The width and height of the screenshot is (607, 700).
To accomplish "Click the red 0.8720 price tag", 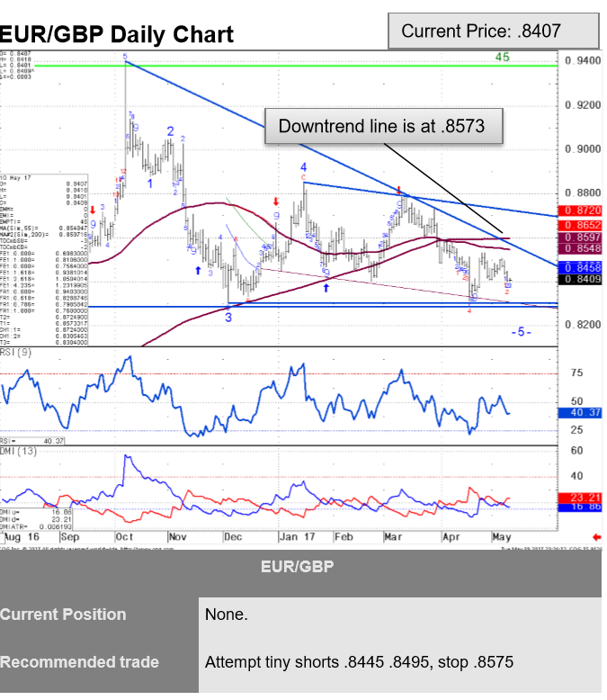I will [x=578, y=210].
